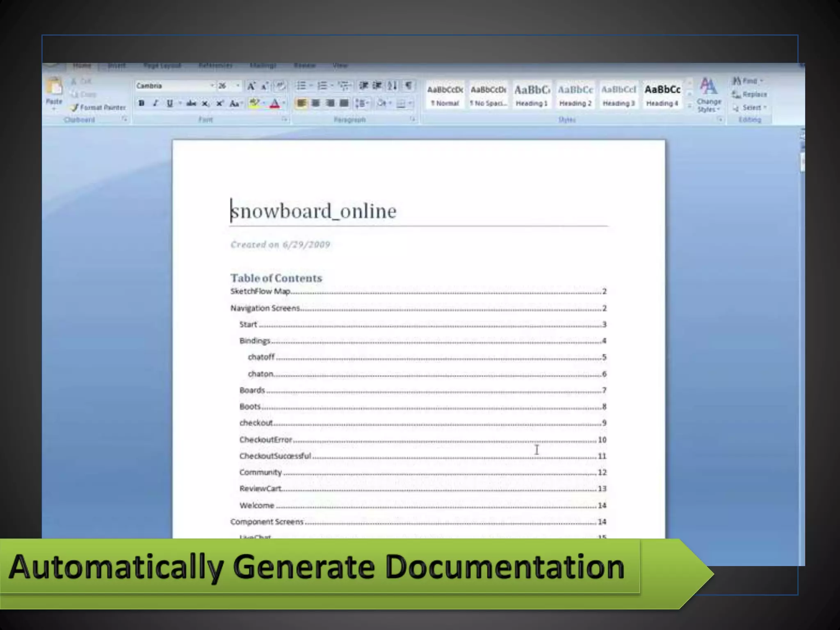Screen dimensions: 840x630
Task: Center align the paragraph text
Action: click(x=315, y=103)
